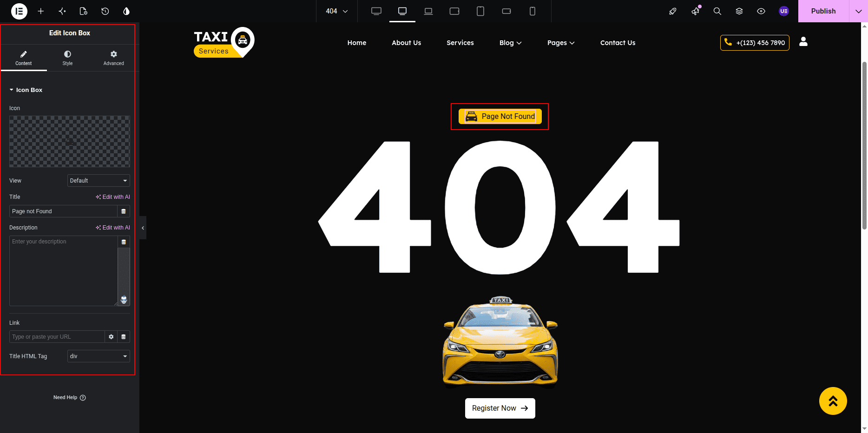Collapse the editor side panel arrow
This screenshot has width=868, height=433.
(143, 228)
